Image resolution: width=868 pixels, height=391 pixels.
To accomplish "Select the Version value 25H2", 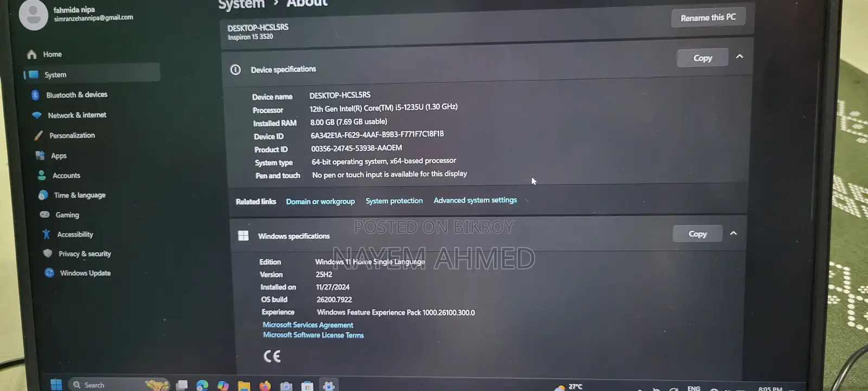I will 324,274.
